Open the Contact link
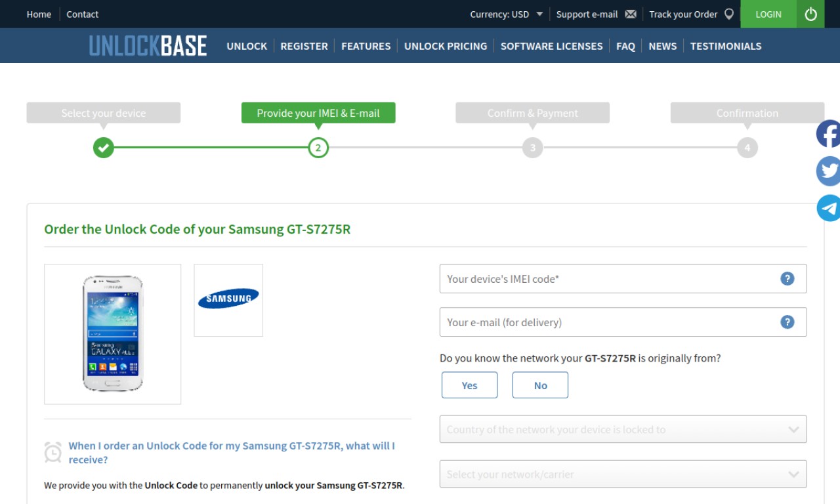 pyautogui.click(x=82, y=14)
